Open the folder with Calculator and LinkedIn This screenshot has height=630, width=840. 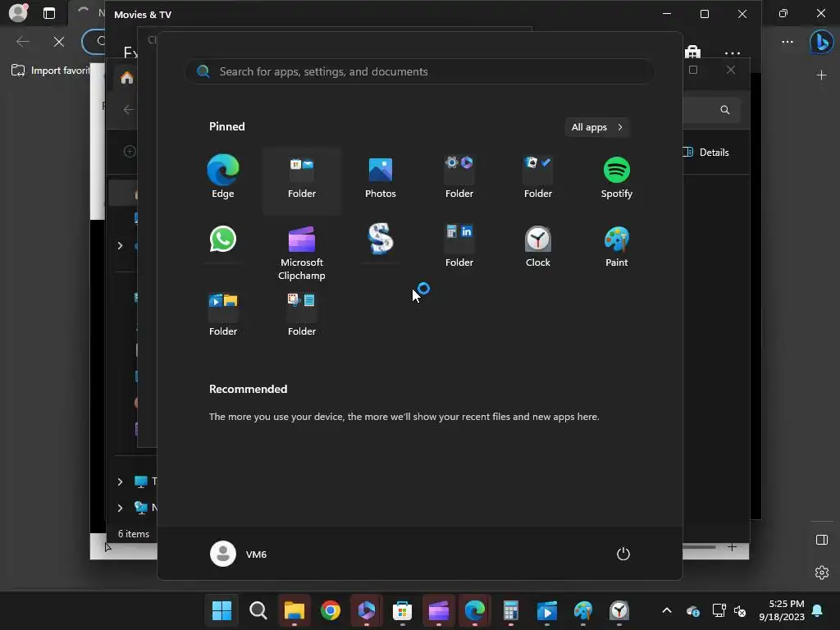point(459,246)
